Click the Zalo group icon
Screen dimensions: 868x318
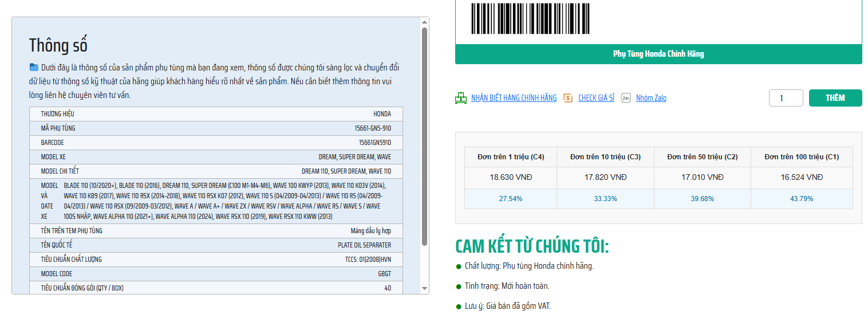pyautogui.click(x=626, y=98)
